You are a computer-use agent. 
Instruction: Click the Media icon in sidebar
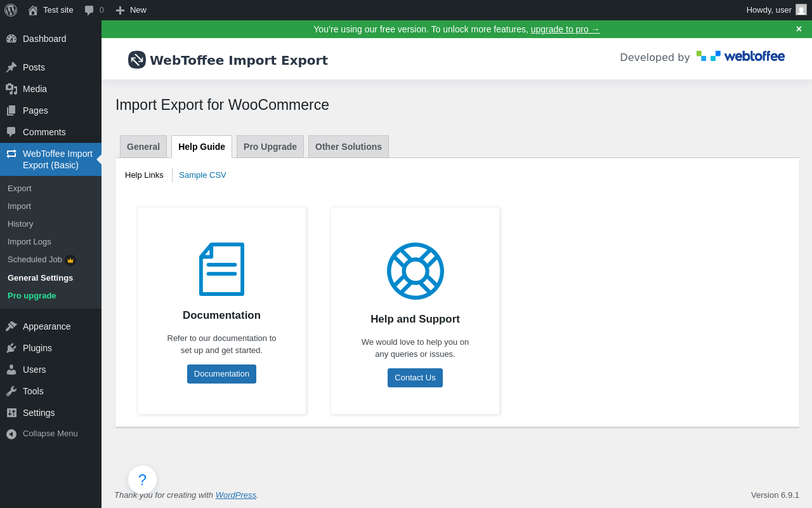[11, 89]
